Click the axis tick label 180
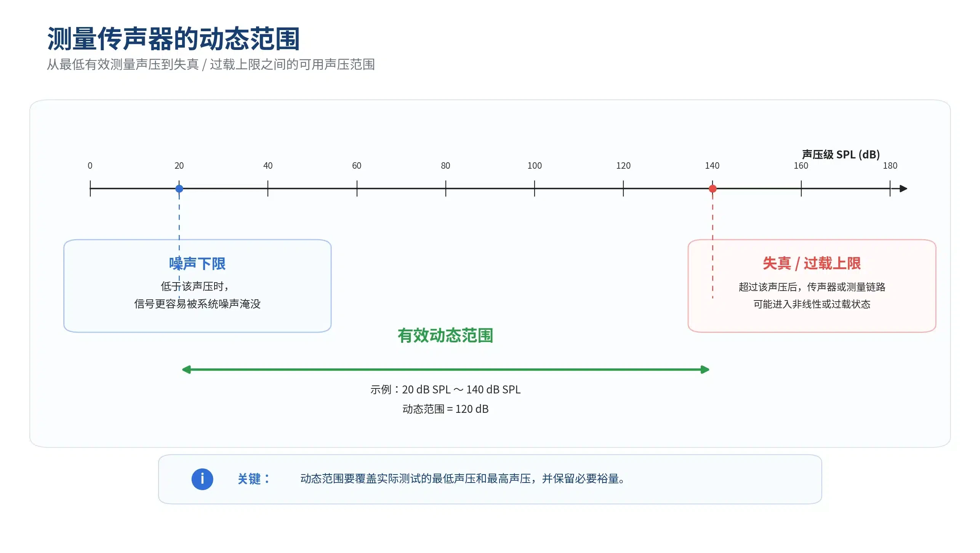Image resolution: width=980 pixels, height=553 pixels. 890,166
